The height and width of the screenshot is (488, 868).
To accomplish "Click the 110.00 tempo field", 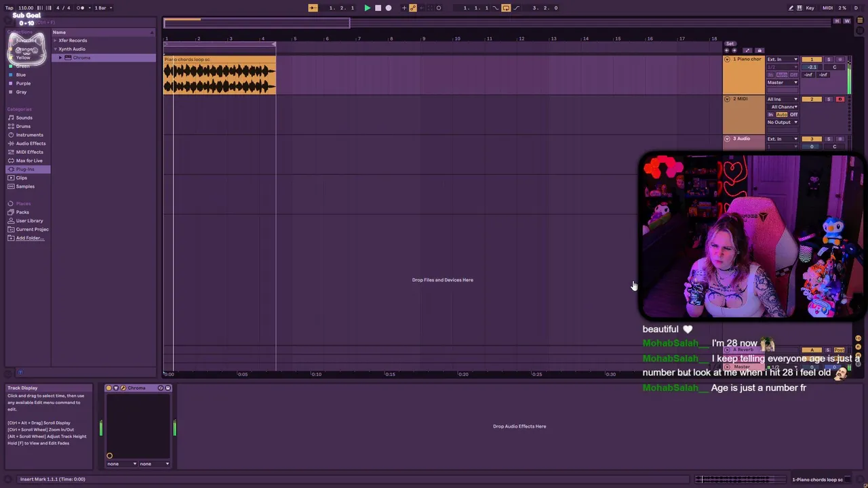I will pyautogui.click(x=26, y=7).
